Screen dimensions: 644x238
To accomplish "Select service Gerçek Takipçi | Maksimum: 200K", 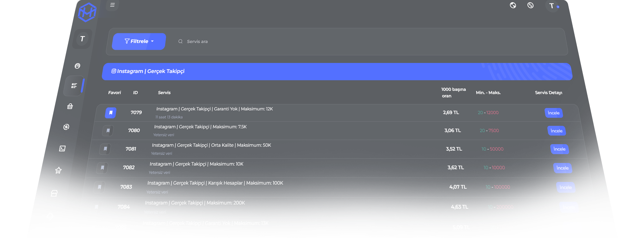I will click(x=195, y=203).
